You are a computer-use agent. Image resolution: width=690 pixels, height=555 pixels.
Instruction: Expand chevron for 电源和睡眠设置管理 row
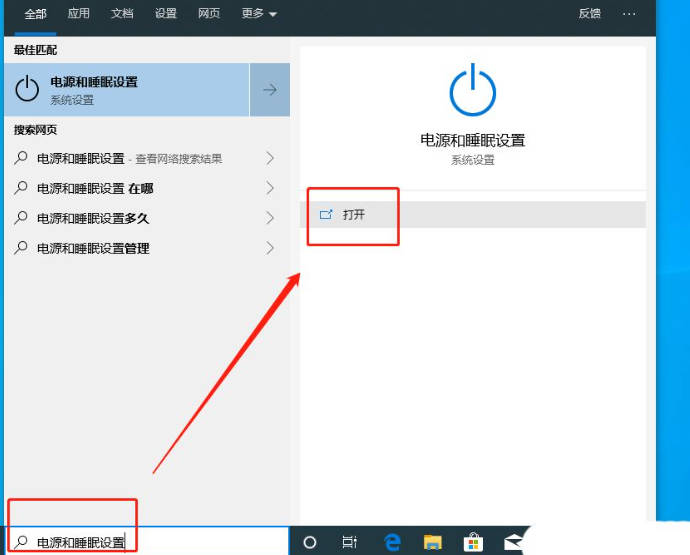pos(270,248)
